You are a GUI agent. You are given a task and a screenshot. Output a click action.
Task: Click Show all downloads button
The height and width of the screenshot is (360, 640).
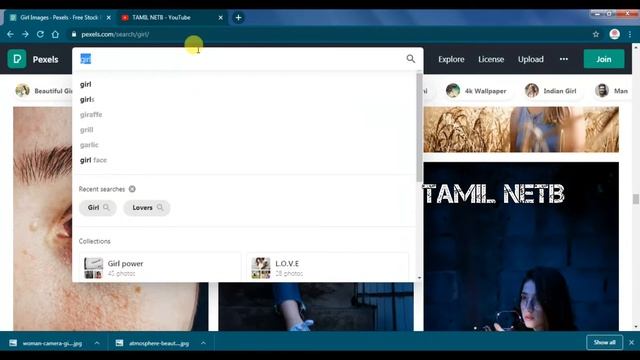click(x=604, y=342)
